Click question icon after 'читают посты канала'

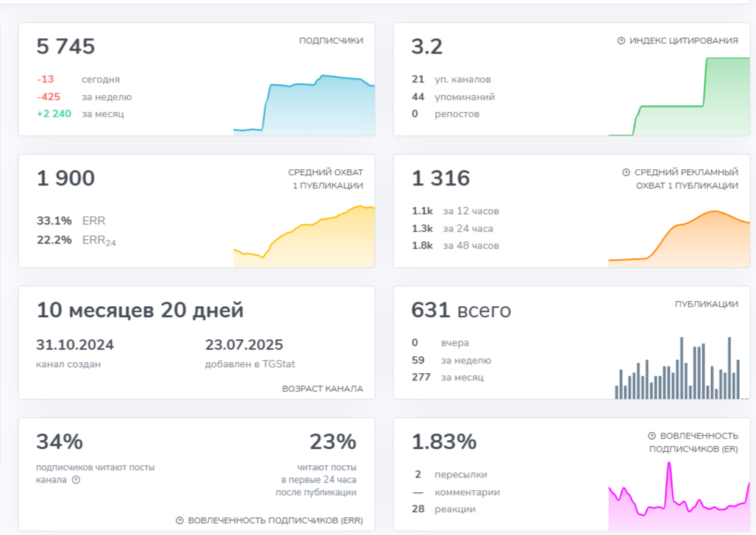[76, 481]
